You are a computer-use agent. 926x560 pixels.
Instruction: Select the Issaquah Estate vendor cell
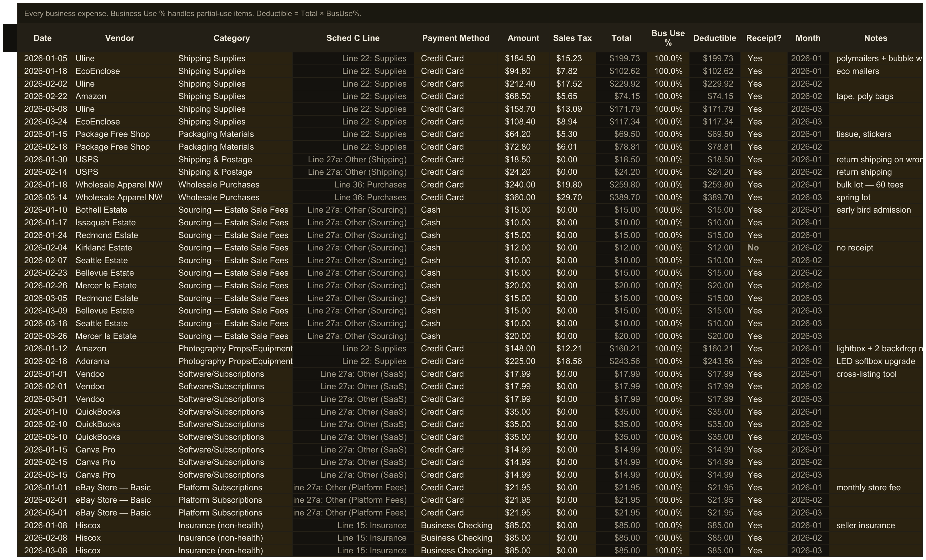point(120,223)
